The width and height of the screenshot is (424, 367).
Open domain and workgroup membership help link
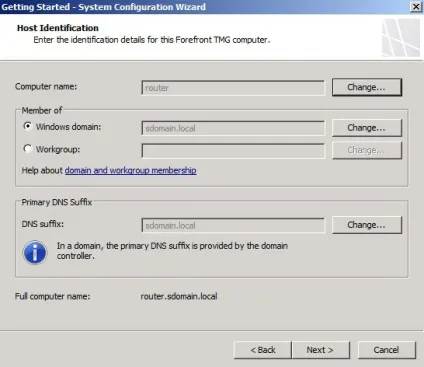coord(130,170)
